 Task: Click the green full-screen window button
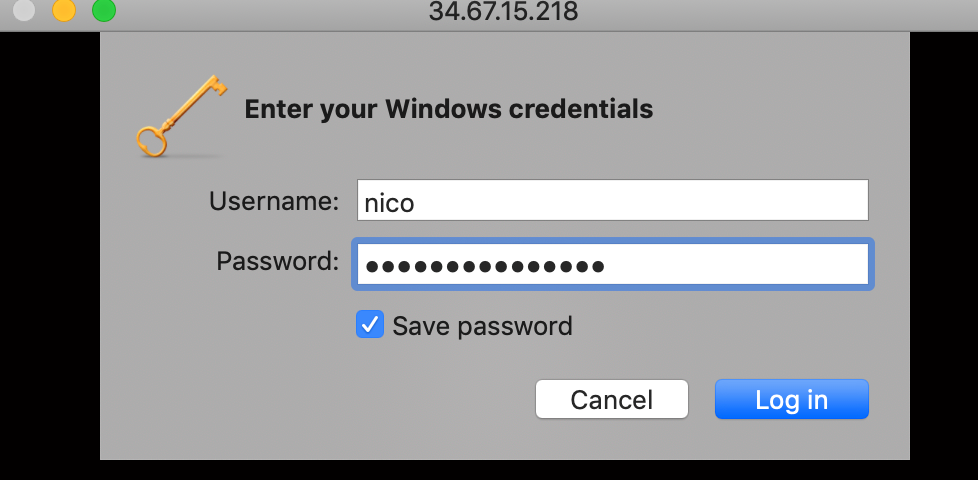click(103, 11)
